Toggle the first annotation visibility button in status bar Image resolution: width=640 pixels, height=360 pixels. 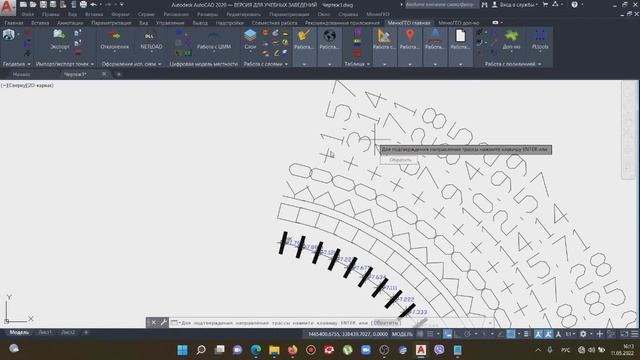pyautogui.click(x=538, y=334)
